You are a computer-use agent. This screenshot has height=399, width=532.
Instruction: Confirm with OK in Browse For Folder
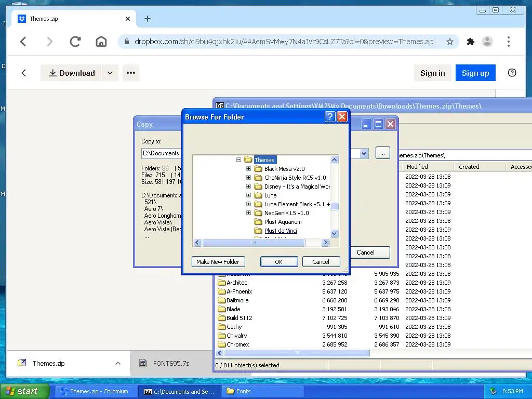[279, 262]
